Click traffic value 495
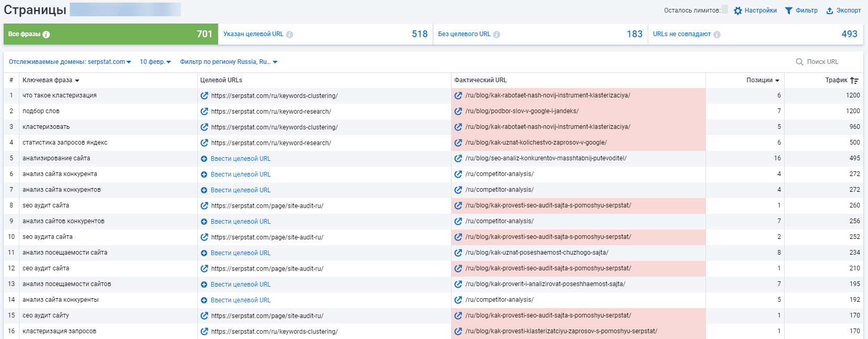 click(x=855, y=158)
